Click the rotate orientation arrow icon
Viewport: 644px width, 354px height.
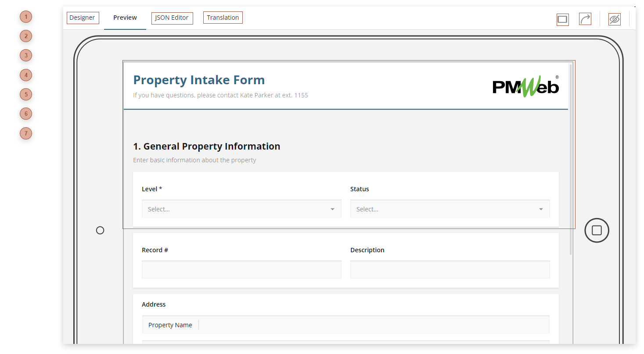tap(585, 19)
